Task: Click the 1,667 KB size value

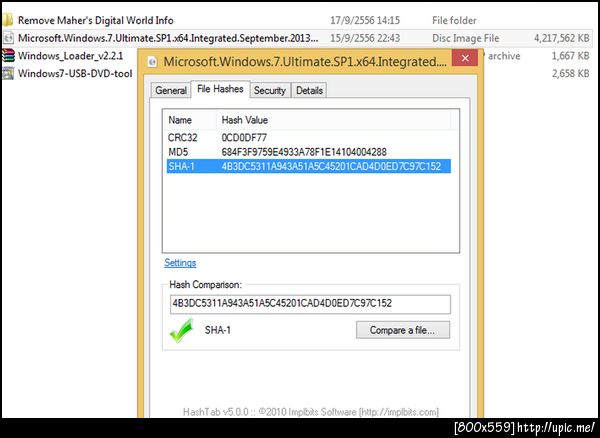Action: tap(570, 56)
